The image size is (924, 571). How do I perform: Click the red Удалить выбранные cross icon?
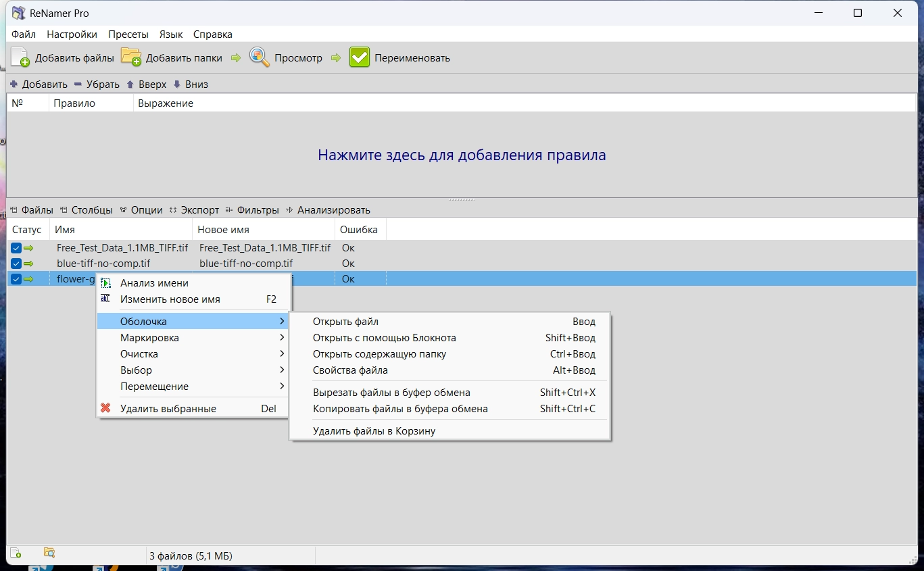click(105, 408)
